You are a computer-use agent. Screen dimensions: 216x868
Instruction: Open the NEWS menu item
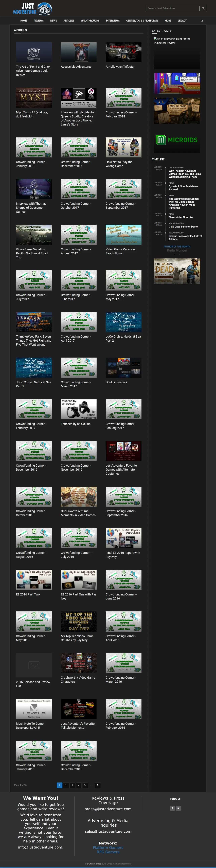point(54,21)
